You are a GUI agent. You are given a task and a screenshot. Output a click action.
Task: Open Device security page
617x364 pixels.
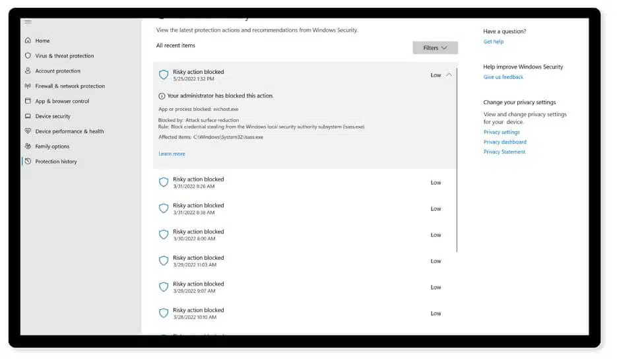click(53, 116)
